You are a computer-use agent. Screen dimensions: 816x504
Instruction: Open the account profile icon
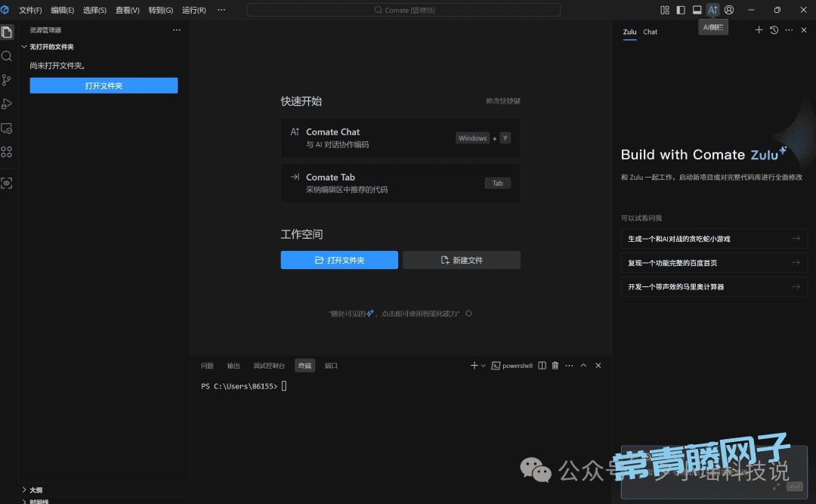click(729, 10)
